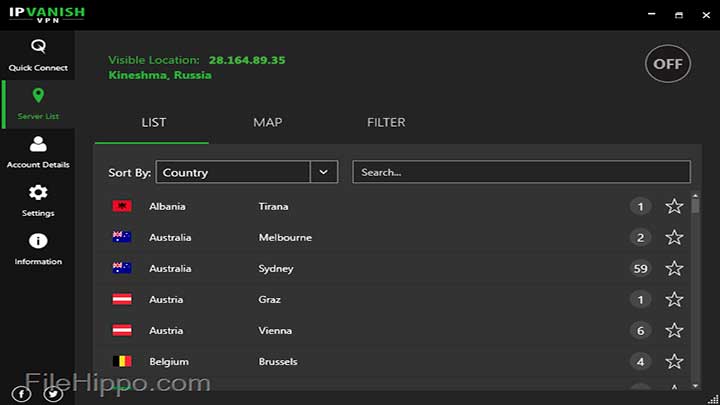Click the Albania flag icon
Viewport: 720px width, 405px height.
[x=121, y=207]
